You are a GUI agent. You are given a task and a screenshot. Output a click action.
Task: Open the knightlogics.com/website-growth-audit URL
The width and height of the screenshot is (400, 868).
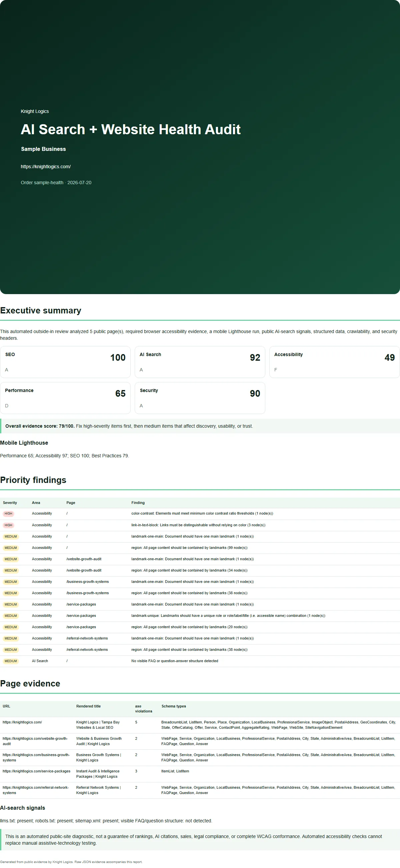(x=35, y=741)
